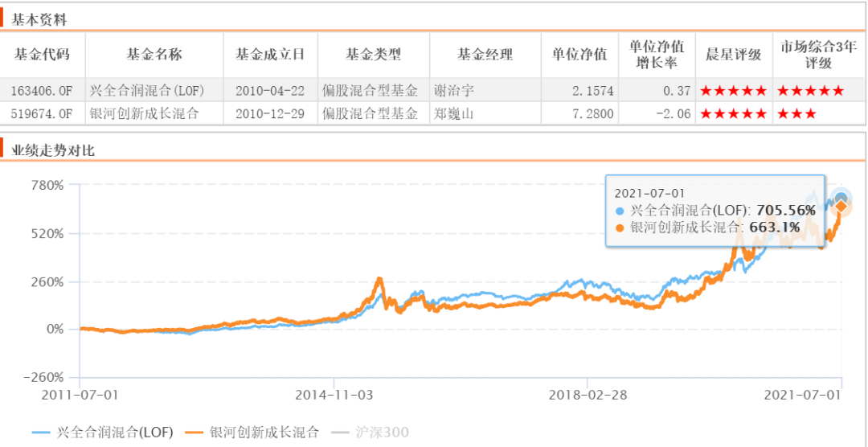Click x-axis date label 2014-11-03
The width and height of the screenshot is (868, 447).
point(334,395)
